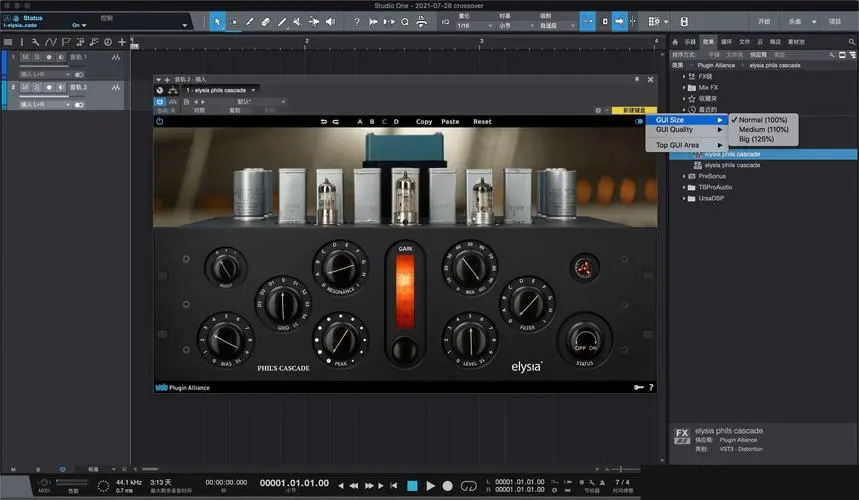859x500 pixels.
Task: Click the plugin window gear settings icon
Action: tap(598, 110)
